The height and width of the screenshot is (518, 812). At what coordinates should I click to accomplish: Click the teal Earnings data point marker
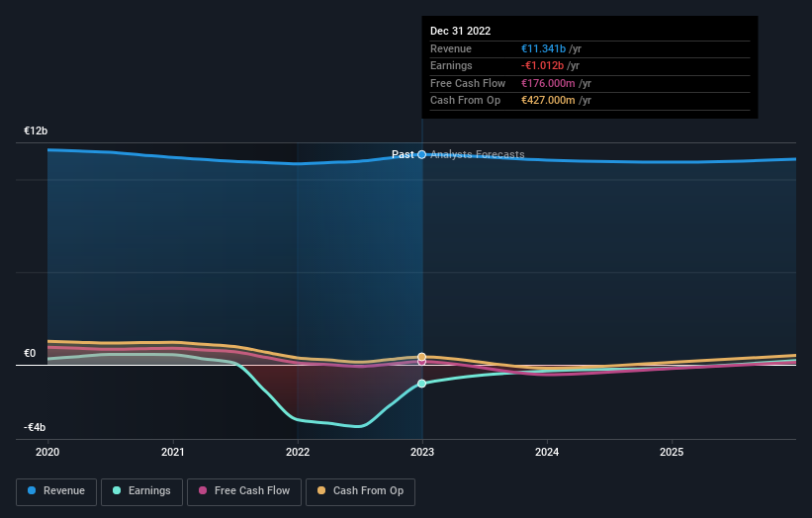point(422,384)
